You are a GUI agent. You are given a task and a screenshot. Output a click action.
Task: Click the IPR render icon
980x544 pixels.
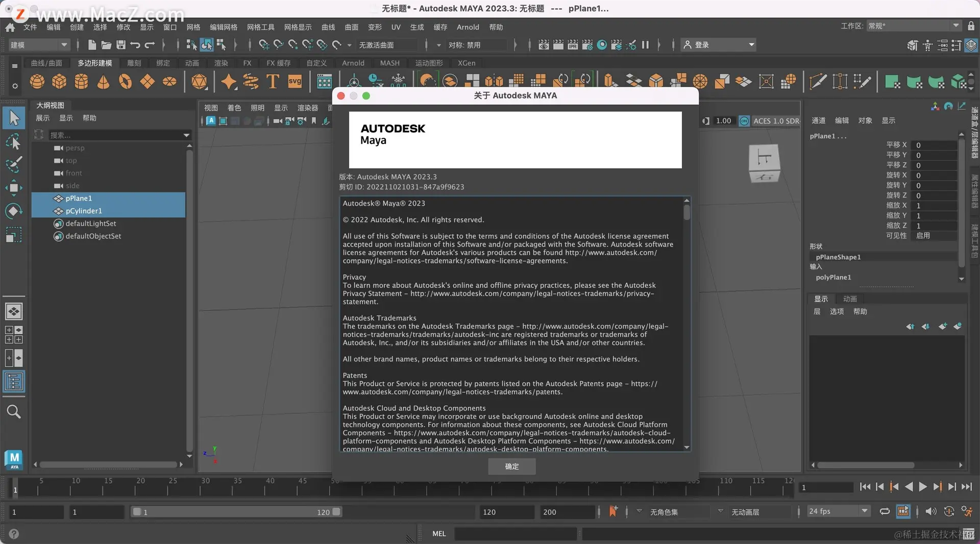[573, 45]
